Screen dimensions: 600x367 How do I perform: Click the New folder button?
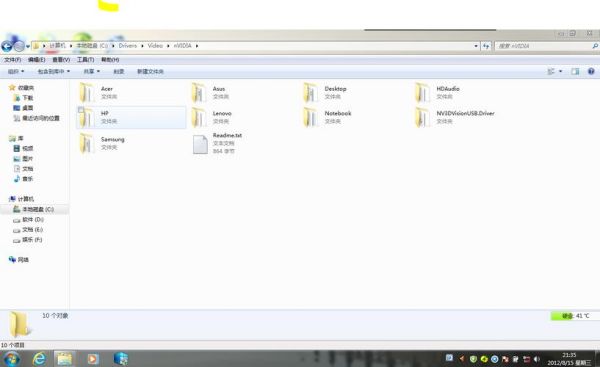point(150,72)
